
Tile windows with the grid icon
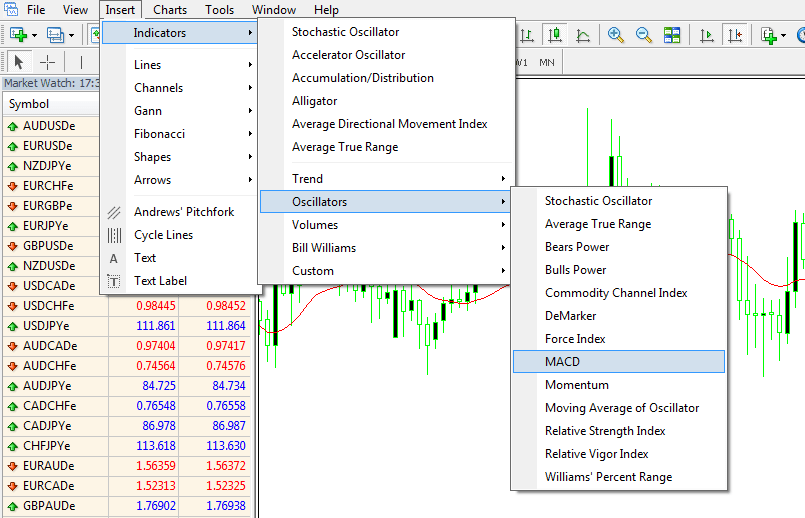tap(672, 35)
